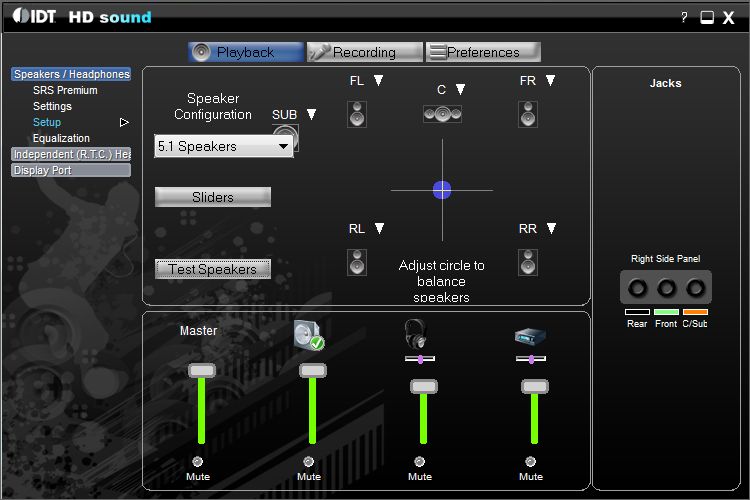Click the center speaker icon
Image resolution: width=750 pixels, height=500 pixels.
[442, 114]
